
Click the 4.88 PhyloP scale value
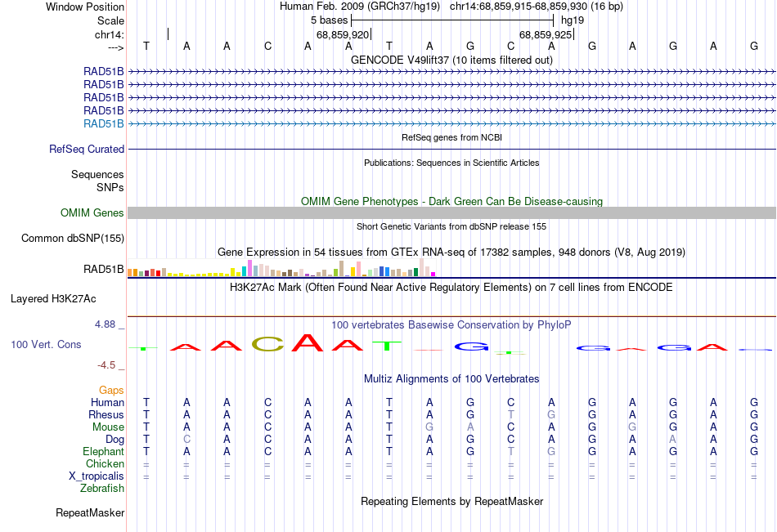105,324
